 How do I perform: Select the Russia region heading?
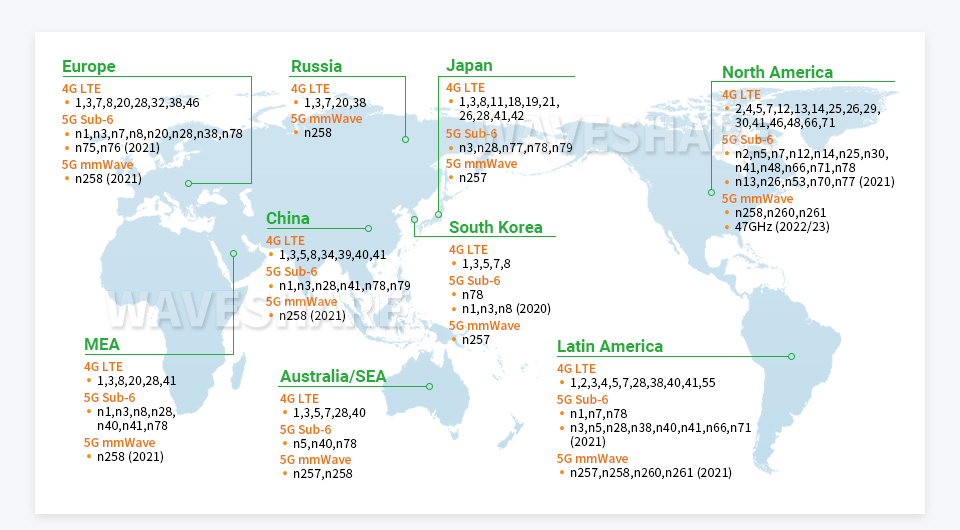(x=316, y=66)
